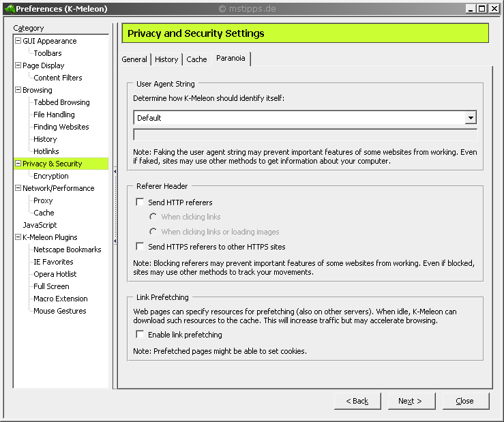Click the lower splitter collapse arrow

pos(115,241)
